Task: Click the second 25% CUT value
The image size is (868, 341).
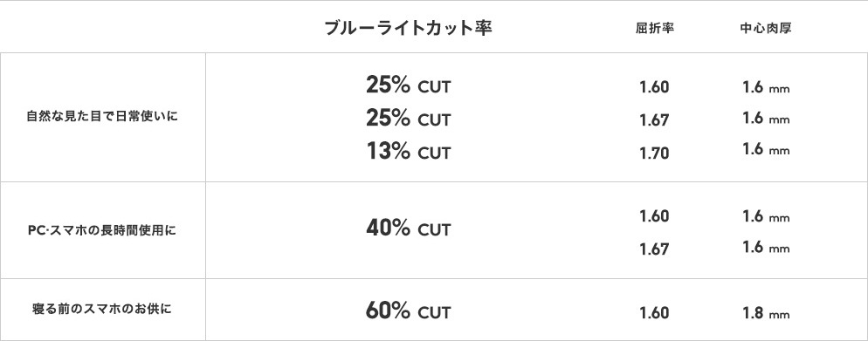Action: pyautogui.click(x=408, y=118)
